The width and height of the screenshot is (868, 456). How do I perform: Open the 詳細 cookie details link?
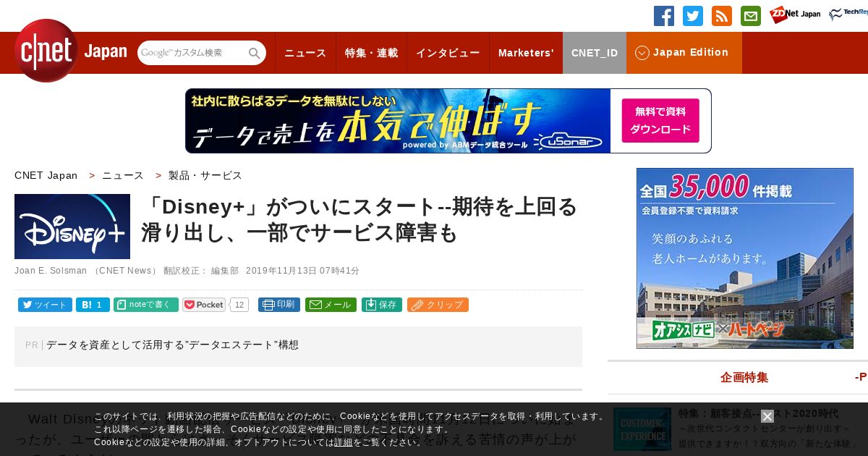pos(343,442)
